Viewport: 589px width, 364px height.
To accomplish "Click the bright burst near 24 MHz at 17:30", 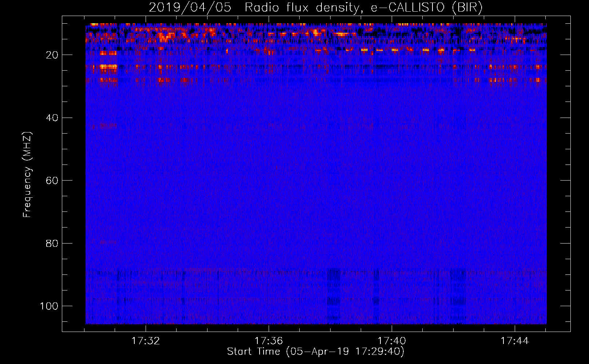I will (108, 67).
